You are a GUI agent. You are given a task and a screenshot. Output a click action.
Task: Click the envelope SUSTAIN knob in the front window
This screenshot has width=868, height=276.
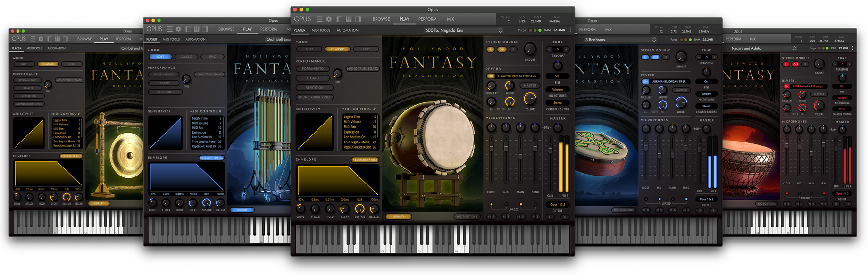point(359,209)
